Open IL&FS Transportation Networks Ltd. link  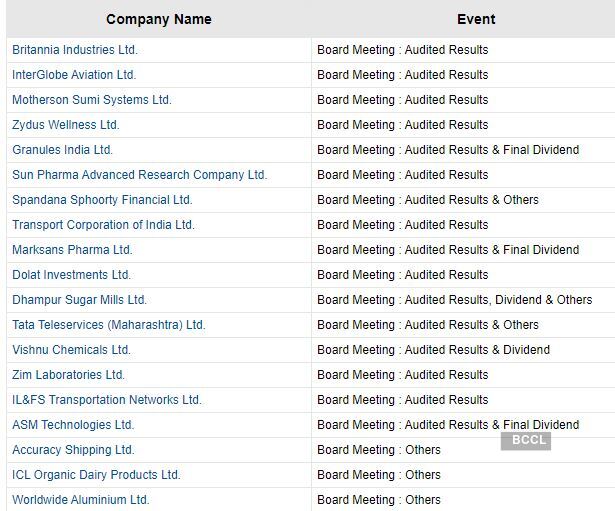tap(107, 400)
